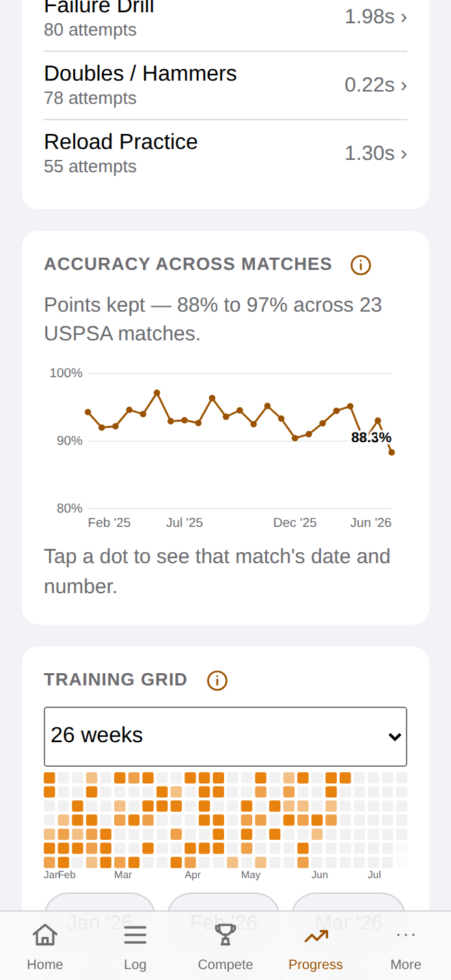The height and width of the screenshot is (980, 451).
Task: Expand Failure Drill 1.98s details chevron
Action: click(404, 17)
